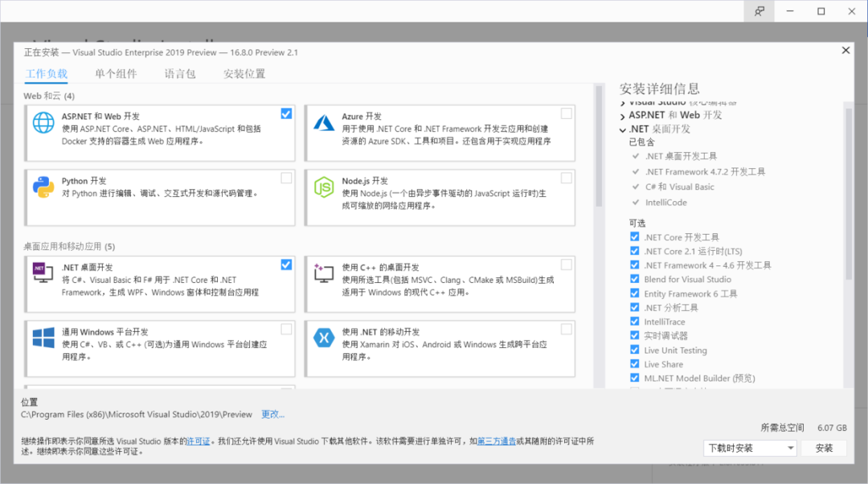Click the Universal Windows Platform logo icon
The height and width of the screenshot is (484, 868).
[43, 337]
